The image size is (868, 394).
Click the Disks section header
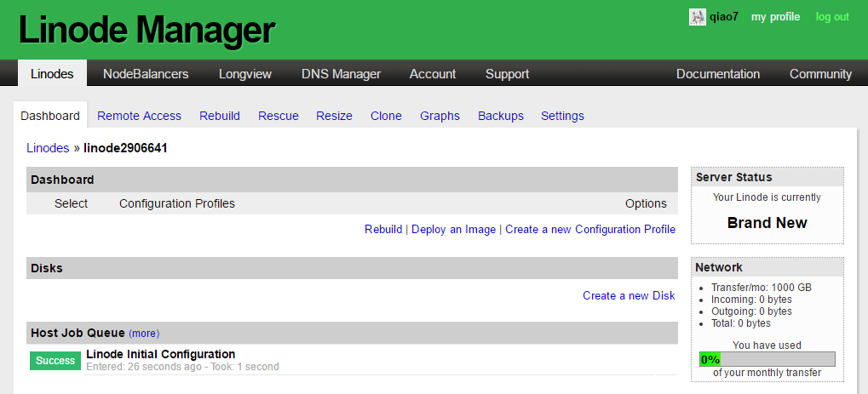click(352, 268)
